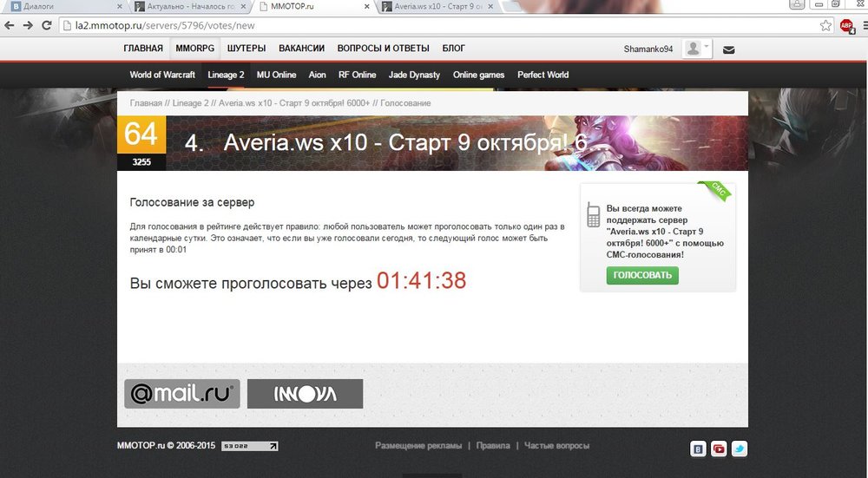Open the Twitter footer icon

coord(739,449)
